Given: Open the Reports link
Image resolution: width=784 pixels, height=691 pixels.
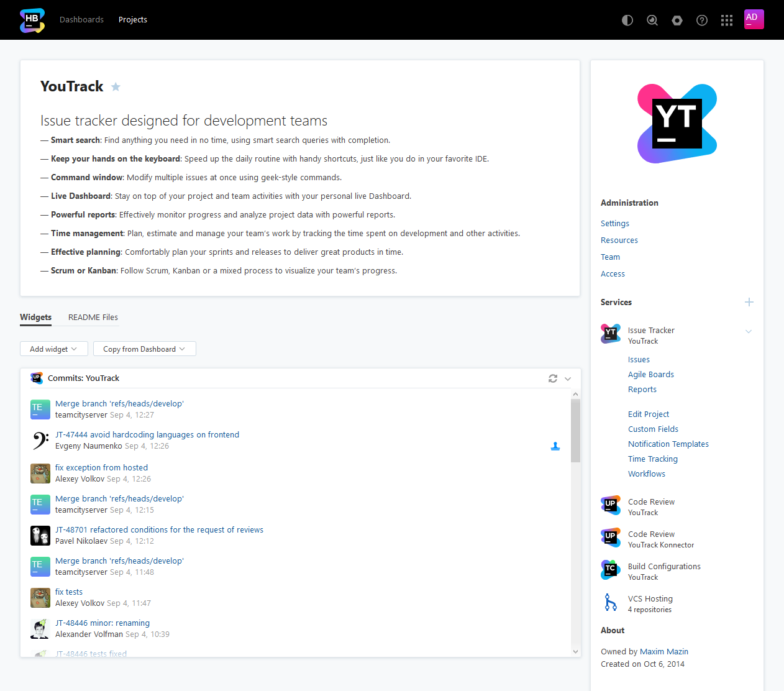Looking at the screenshot, I should (x=642, y=390).
